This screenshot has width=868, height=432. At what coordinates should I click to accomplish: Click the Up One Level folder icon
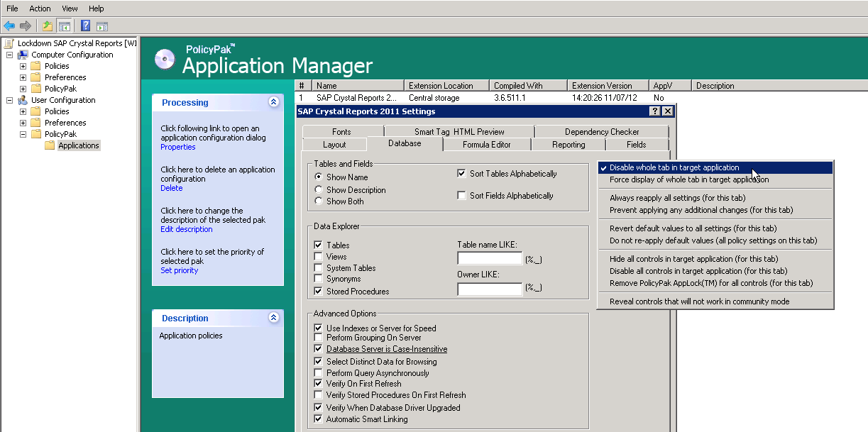(48, 26)
